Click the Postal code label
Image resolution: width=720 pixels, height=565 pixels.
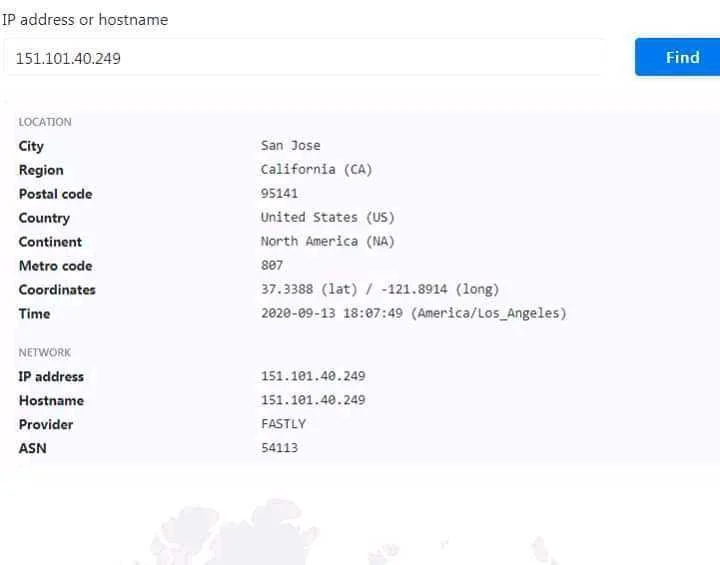click(x=56, y=194)
